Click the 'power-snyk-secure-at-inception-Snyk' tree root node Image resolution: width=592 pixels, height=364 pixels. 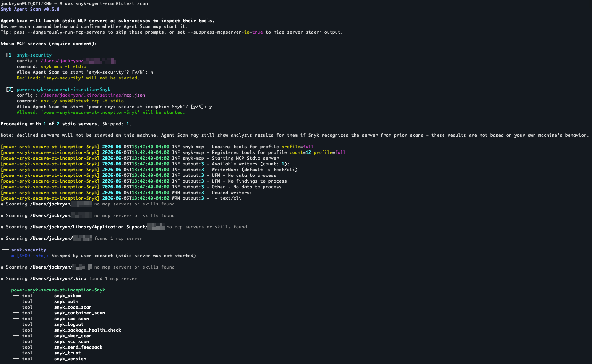click(x=58, y=290)
